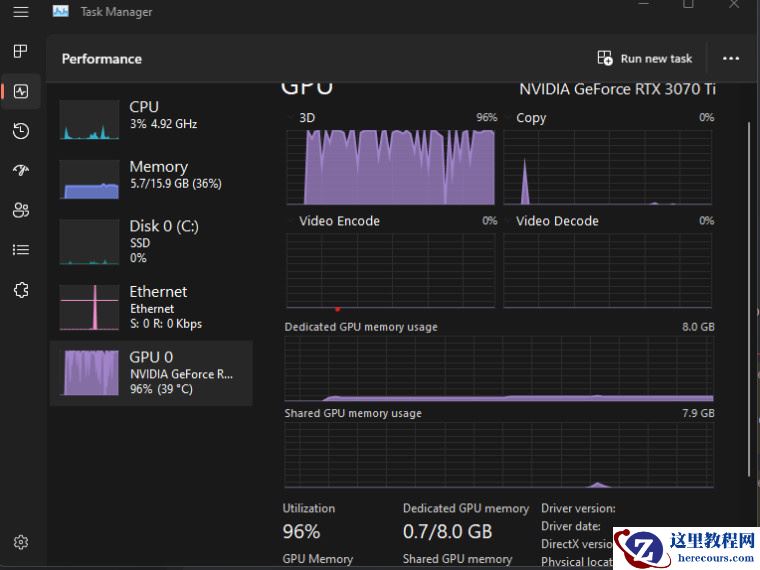
Task: Click the 8.0 GB dedicated memory maximum label
Action: [x=698, y=327]
